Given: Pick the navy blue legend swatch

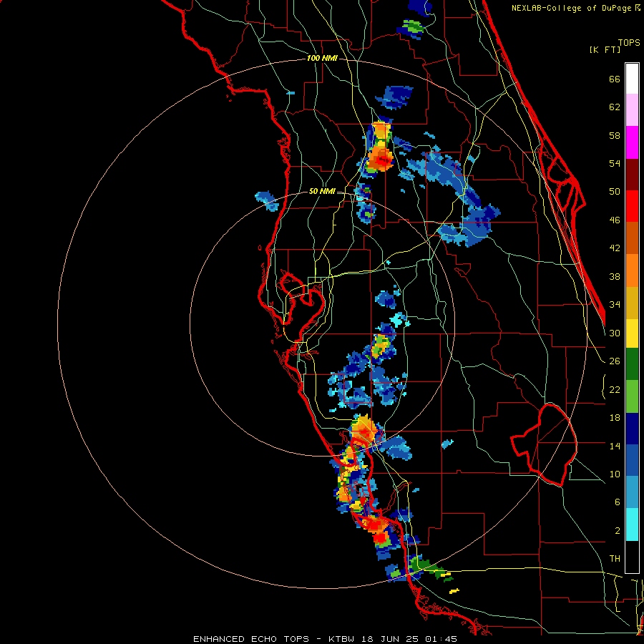Looking at the screenshot, I should tap(632, 429).
